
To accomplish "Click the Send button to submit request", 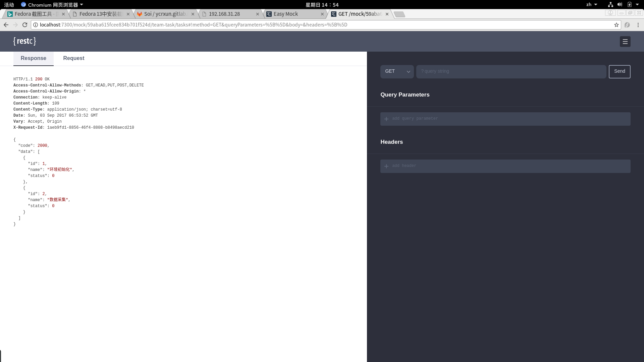I will pos(620,71).
